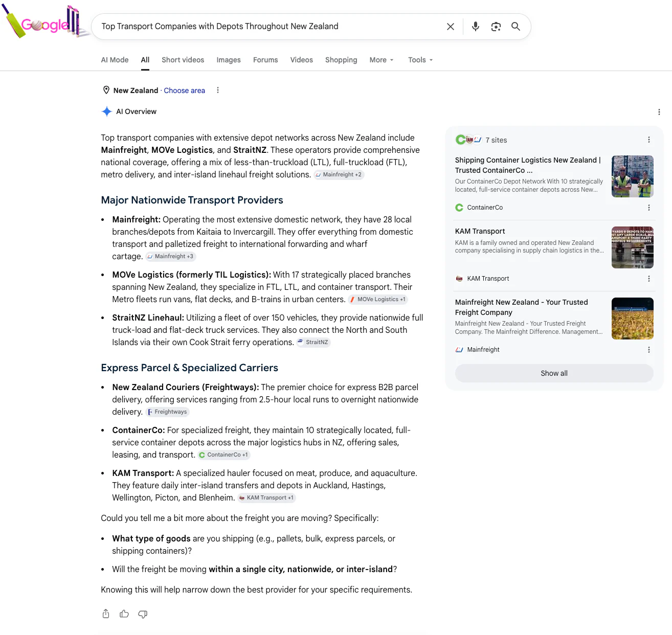Switch to Images tab
672x635 pixels.
[x=229, y=60]
